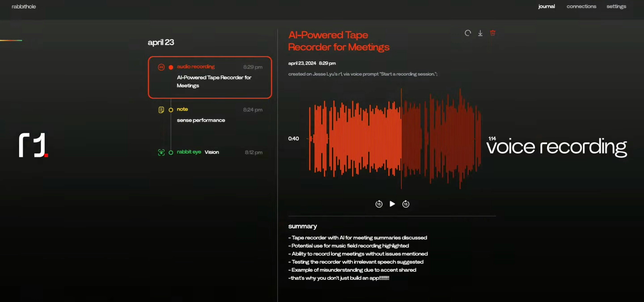The image size is (644, 302).
Task: Click the AI-Powered Tape Recorder for Meetings title
Action: [x=339, y=41]
